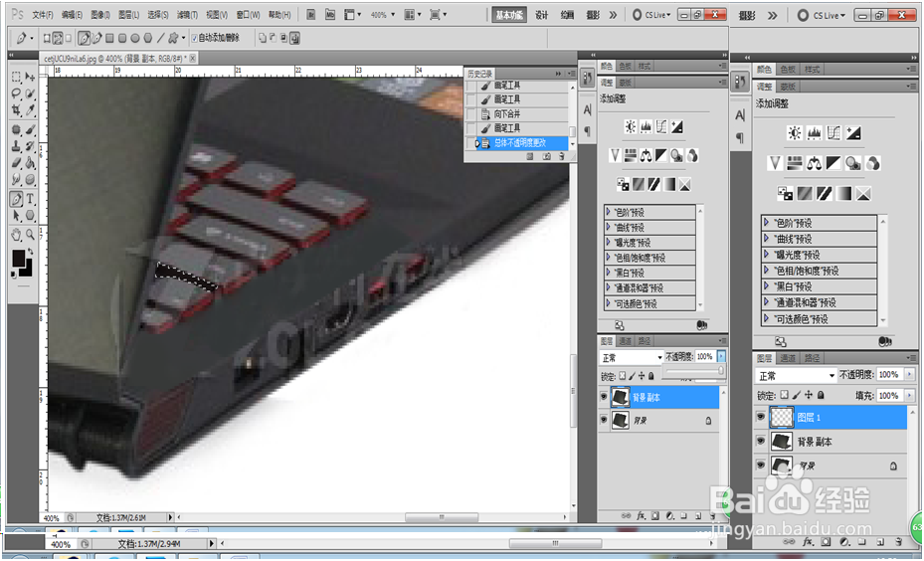Viewport: 924px width, 561px height.
Task: Swap foreground and background colors
Action: pyautogui.click(x=30, y=252)
